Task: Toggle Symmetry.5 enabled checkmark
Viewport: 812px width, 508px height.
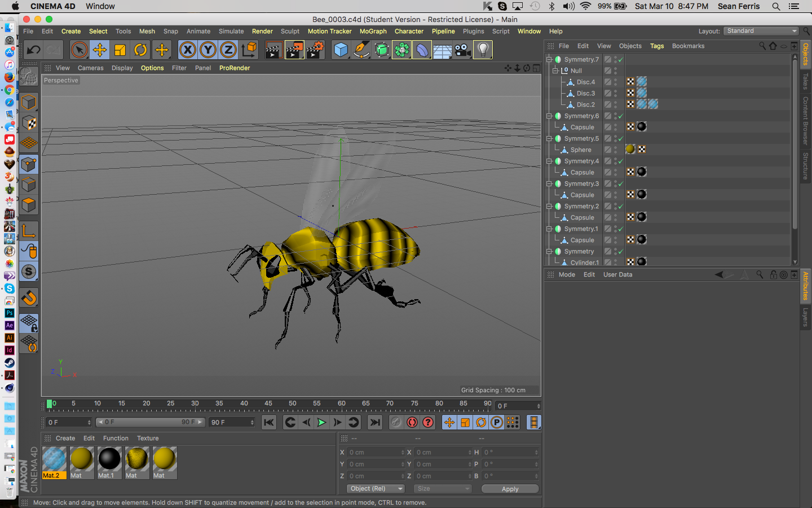Action: click(620, 139)
